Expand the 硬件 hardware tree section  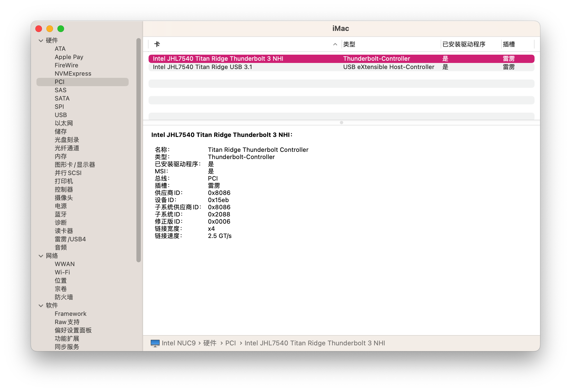(x=40, y=40)
